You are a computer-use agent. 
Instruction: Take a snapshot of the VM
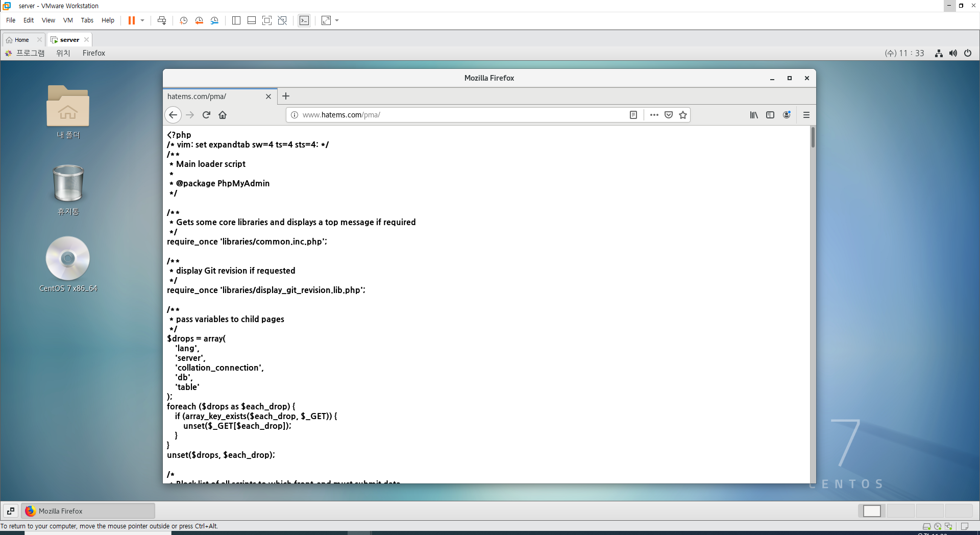(x=184, y=20)
